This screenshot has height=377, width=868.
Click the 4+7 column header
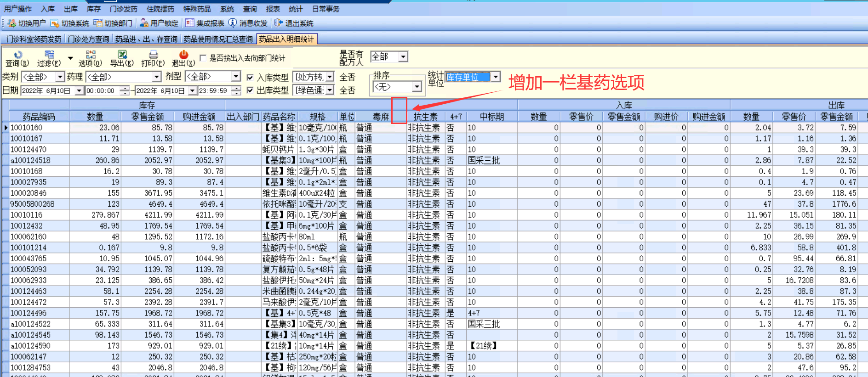tap(456, 117)
